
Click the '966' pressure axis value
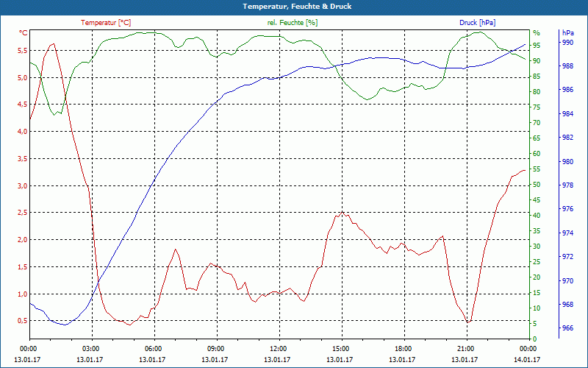pos(567,328)
